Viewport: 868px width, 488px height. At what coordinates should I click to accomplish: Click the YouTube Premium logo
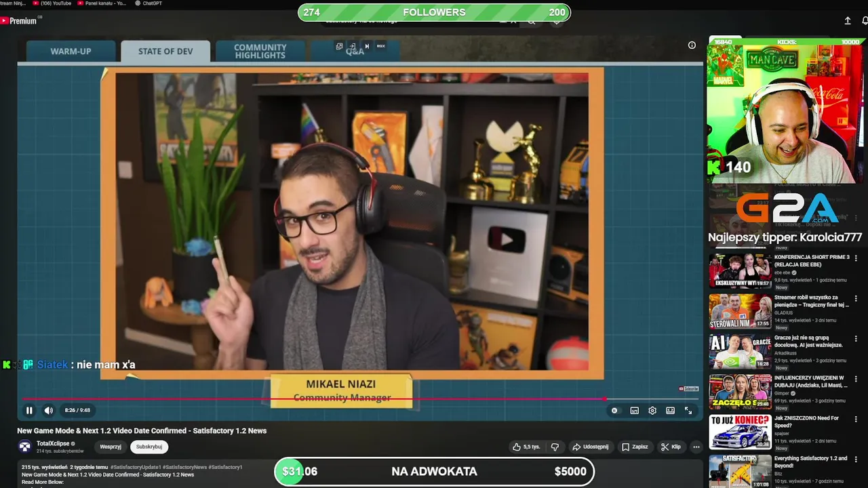(x=19, y=21)
